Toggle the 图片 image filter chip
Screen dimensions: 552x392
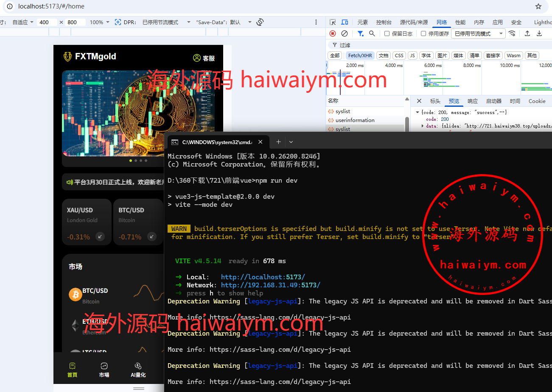pos(442,56)
